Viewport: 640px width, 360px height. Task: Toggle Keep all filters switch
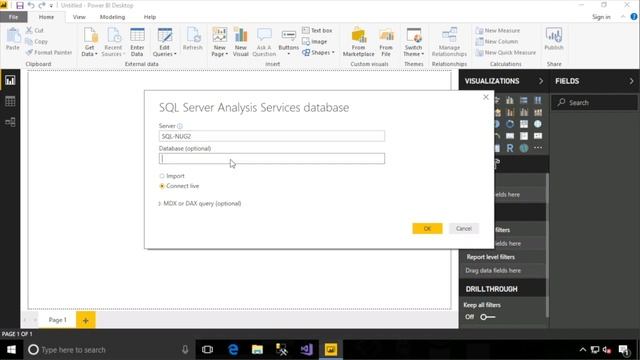pyautogui.click(x=487, y=317)
